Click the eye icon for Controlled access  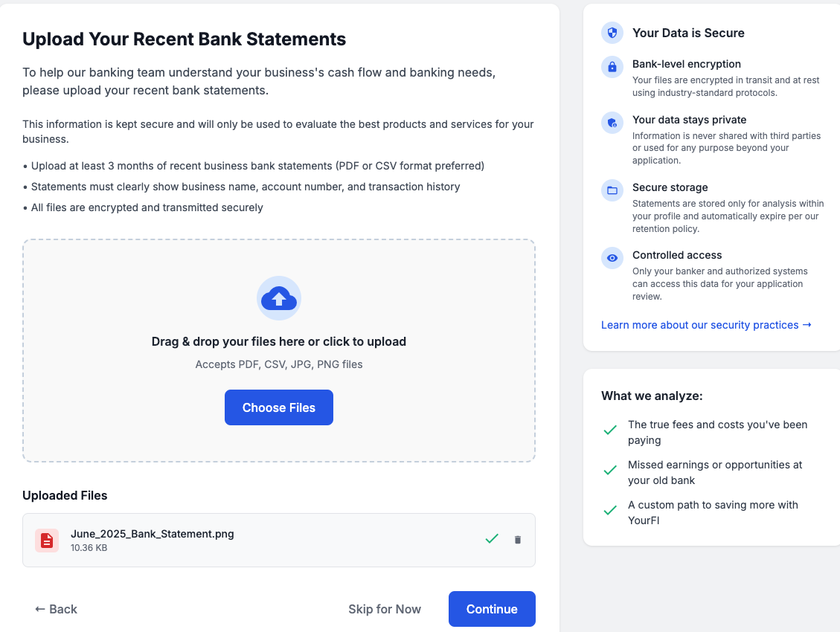612,258
